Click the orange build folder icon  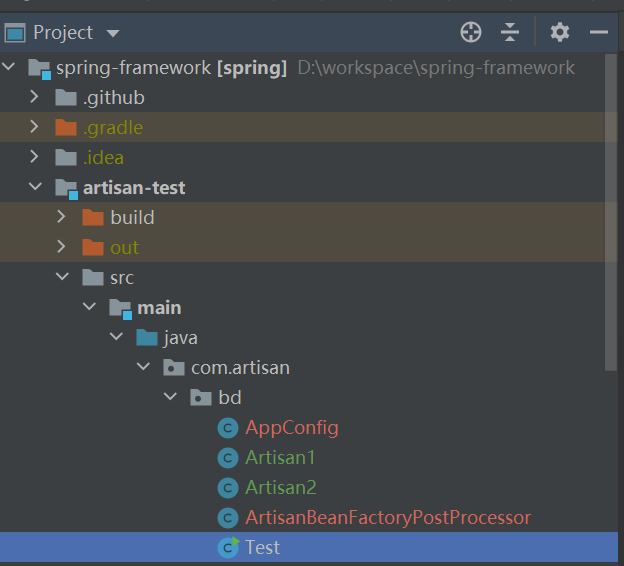click(x=93, y=218)
